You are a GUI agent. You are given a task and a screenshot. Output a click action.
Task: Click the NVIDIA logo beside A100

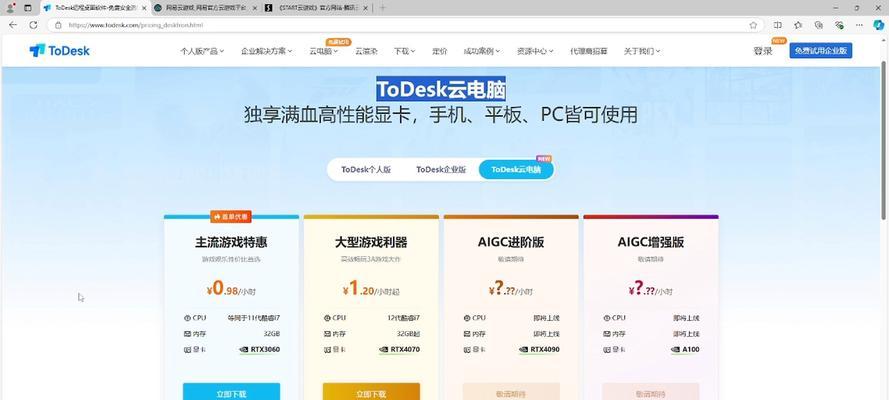tap(675, 350)
